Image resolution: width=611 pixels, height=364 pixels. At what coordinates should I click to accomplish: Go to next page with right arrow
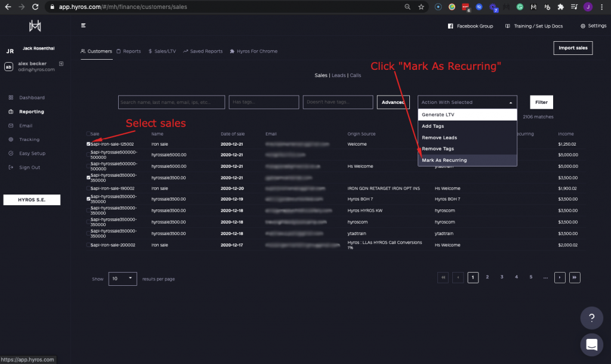560,277
